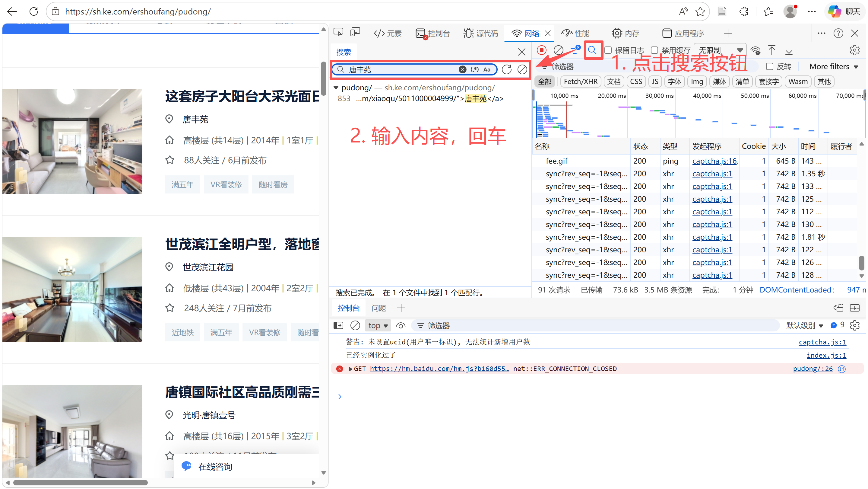Viewport: 868px width, 489px height.
Task: Switch to the 元素 tab
Action: tap(388, 33)
